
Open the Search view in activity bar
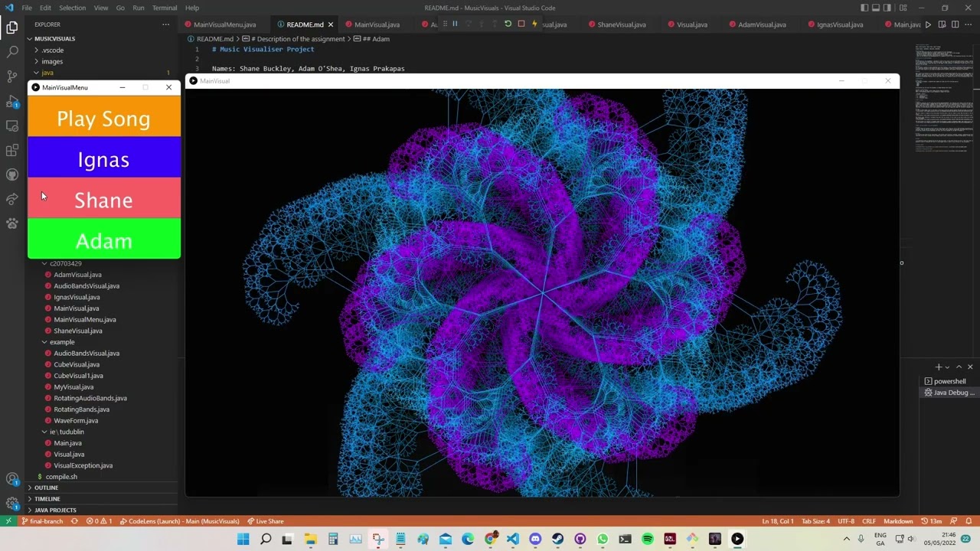coord(12,52)
